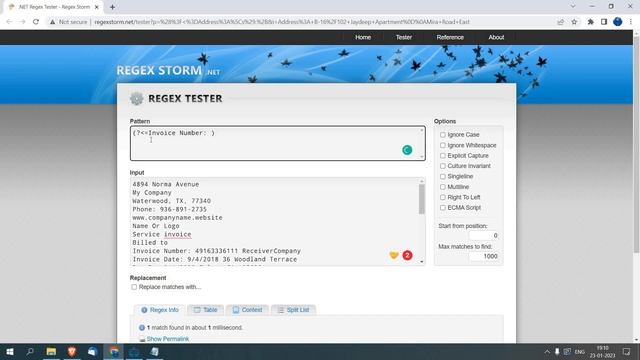Enable the ECMA Script option
Screen dimensions: 640x360
coord(443,208)
